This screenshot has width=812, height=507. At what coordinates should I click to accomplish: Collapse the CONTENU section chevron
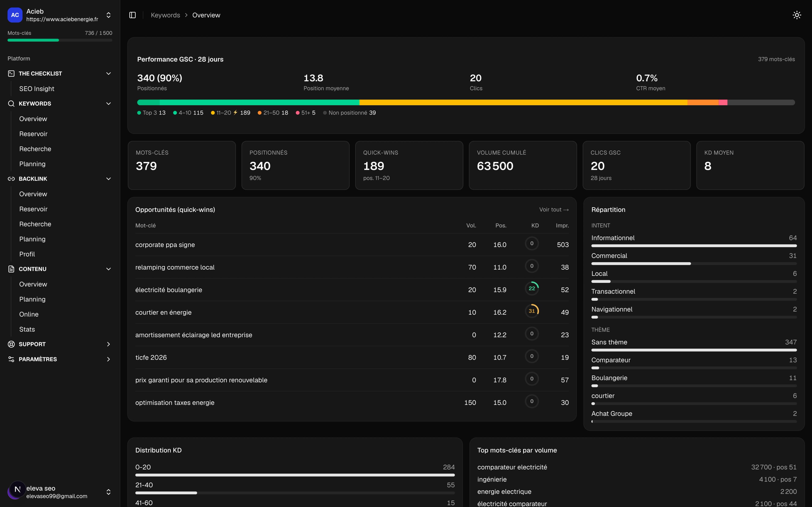click(108, 269)
